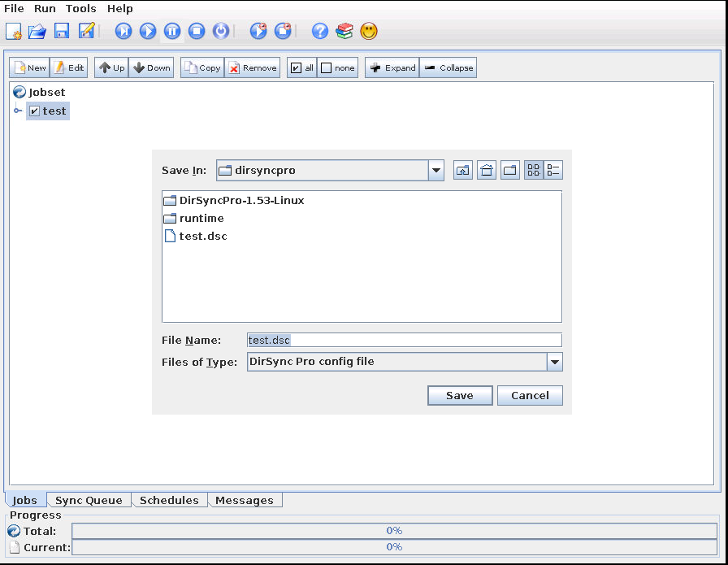Click the Expand tree button
This screenshot has height=565, width=728.
point(392,67)
